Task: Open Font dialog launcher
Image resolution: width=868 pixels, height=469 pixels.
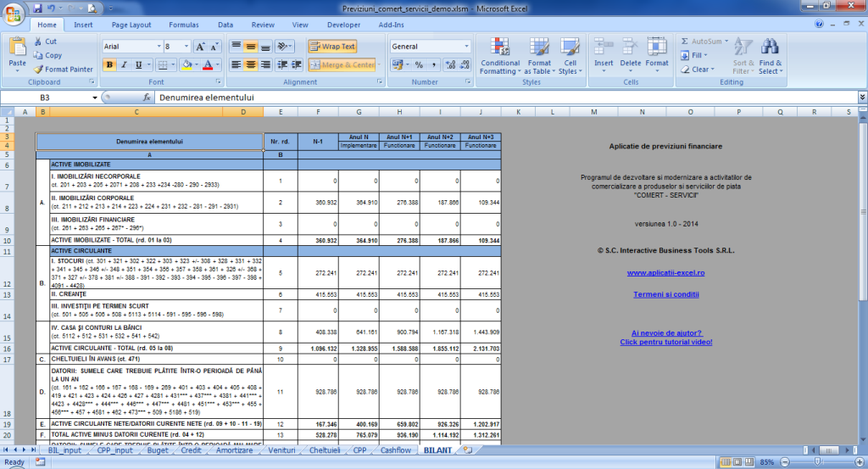Action: click(x=218, y=82)
